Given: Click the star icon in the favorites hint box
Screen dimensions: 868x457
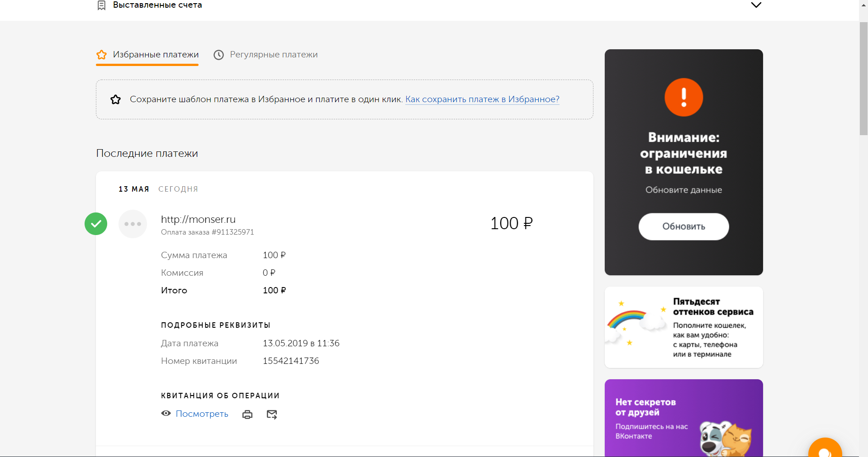Looking at the screenshot, I should (116, 99).
